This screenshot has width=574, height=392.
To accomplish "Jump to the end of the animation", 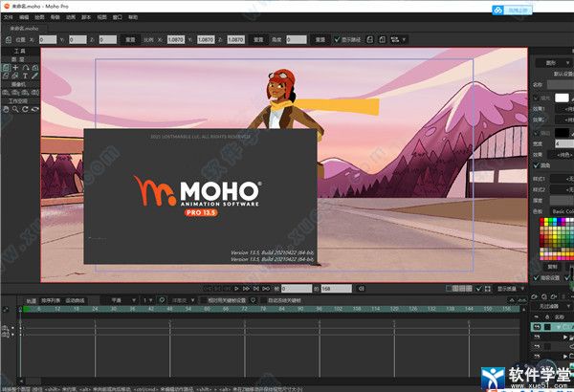I will point(256,289).
